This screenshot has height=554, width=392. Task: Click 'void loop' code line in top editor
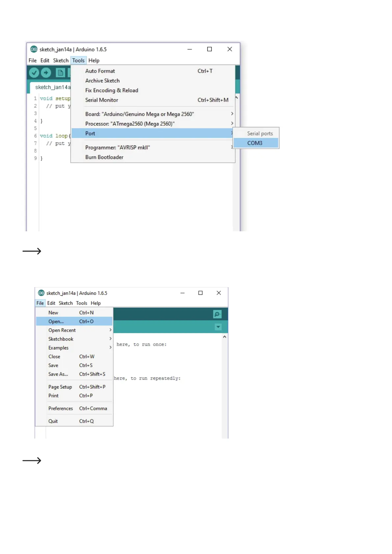click(55, 136)
